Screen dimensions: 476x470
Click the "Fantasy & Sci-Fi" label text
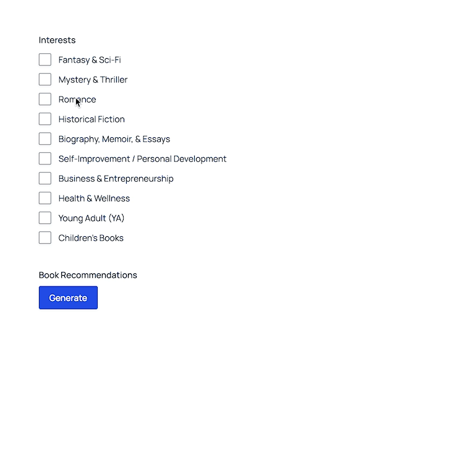click(90, 60)
